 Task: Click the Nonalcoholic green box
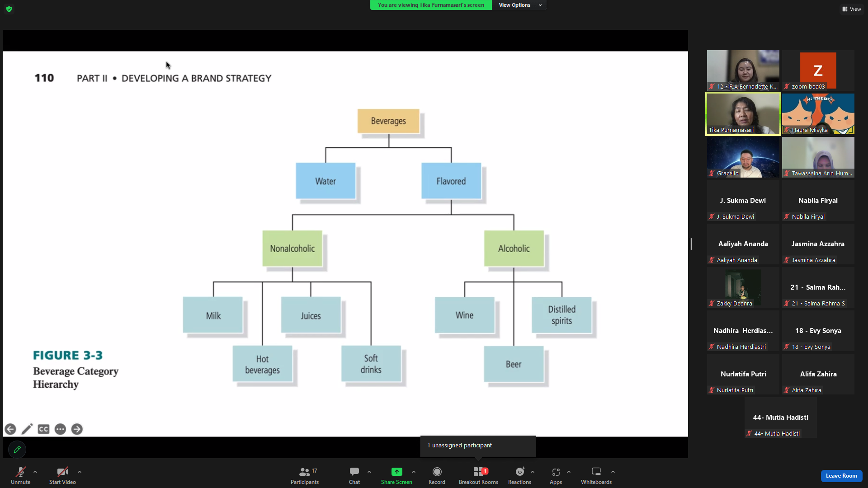click(x=292, y=249)
